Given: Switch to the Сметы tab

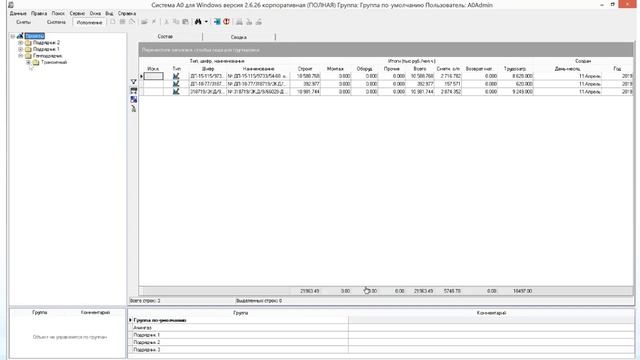Looking at the screenshot, I should click(23, 22).
